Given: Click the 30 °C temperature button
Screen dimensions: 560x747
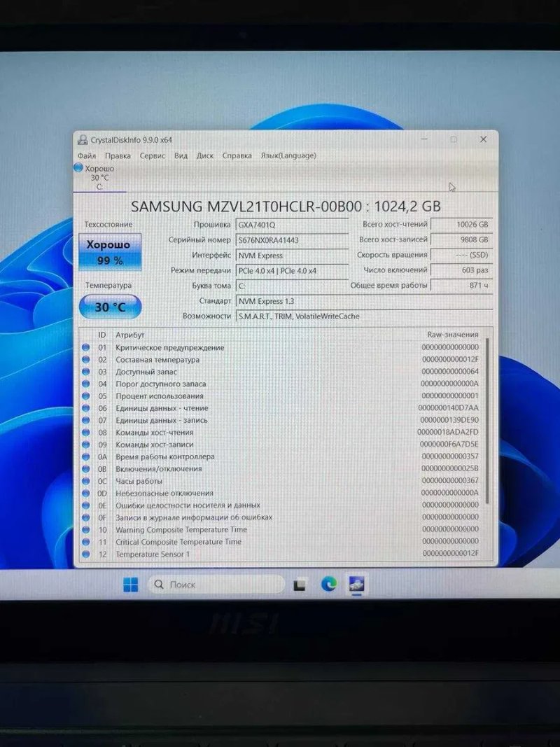Looking at the screenshot, I should coord(110,307).
